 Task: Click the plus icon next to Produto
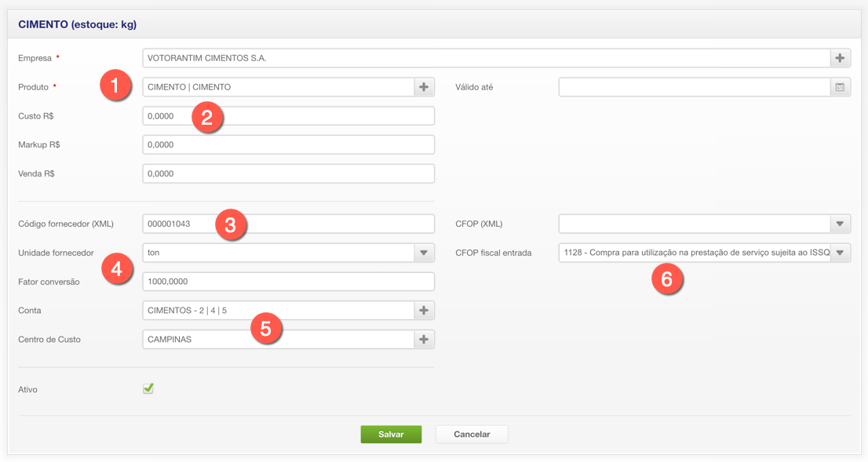pos(424,87)
